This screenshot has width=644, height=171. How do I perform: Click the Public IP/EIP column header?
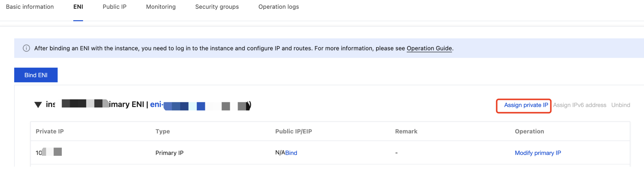(294, 131)
